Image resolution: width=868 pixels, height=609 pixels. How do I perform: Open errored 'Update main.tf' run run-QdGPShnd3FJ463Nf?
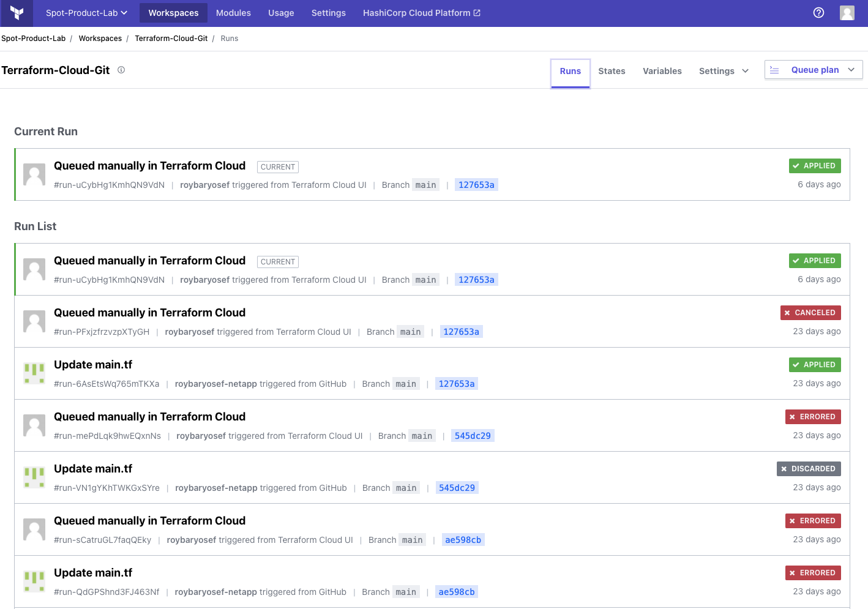point(93,573)
